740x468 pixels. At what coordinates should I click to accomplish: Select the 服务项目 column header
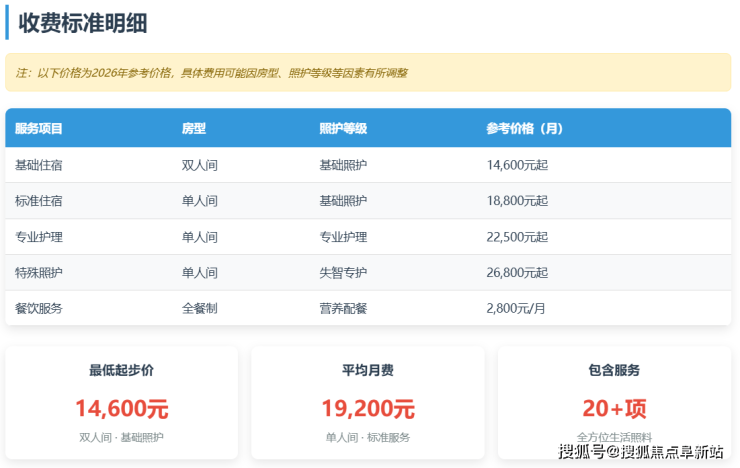click(x=39, y=129)
